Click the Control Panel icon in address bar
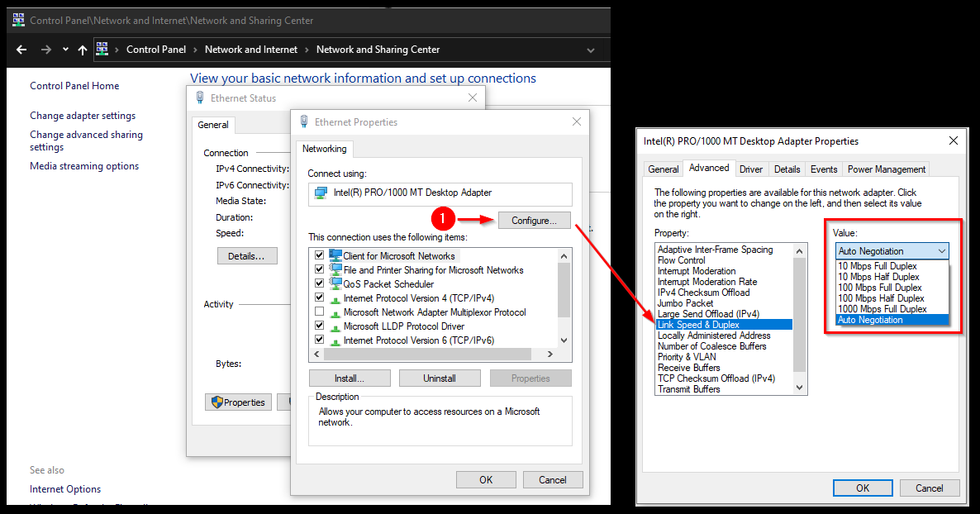 pos(102,49)
